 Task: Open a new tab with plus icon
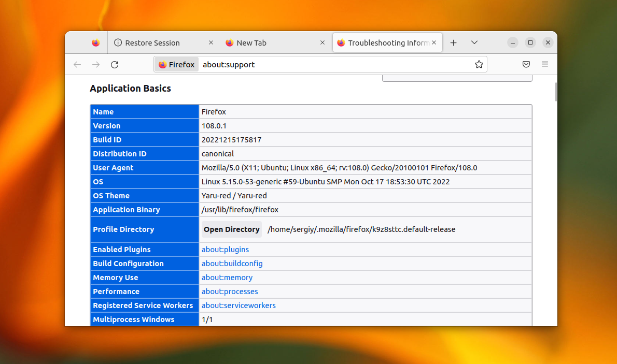coord(453,43)
